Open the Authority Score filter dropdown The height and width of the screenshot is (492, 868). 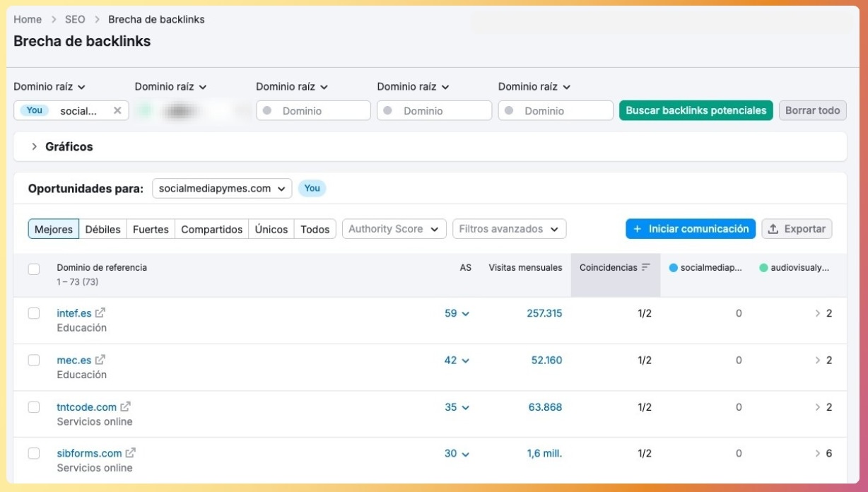pyautogui.click(x=394, y=229)
